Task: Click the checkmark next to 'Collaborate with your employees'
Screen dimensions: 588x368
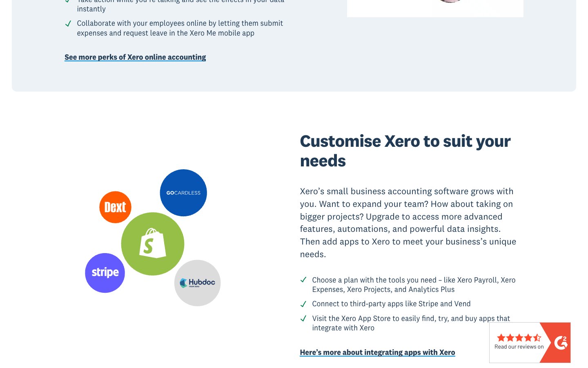Action: click(x=68, y=24)
